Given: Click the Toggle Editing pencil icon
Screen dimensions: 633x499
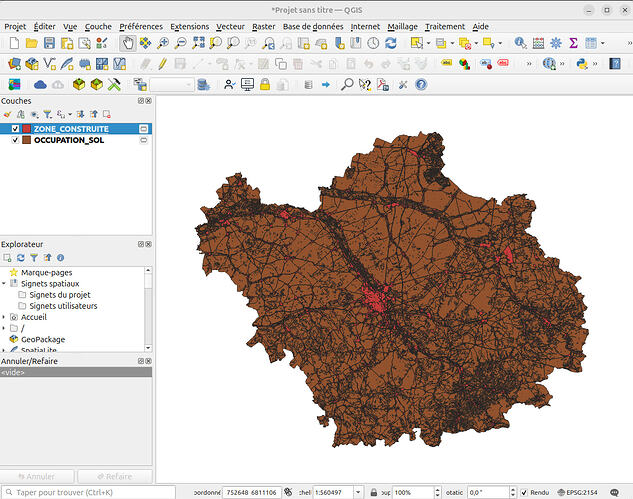Looking at the screenshot, I should click(x=163, y=64).
